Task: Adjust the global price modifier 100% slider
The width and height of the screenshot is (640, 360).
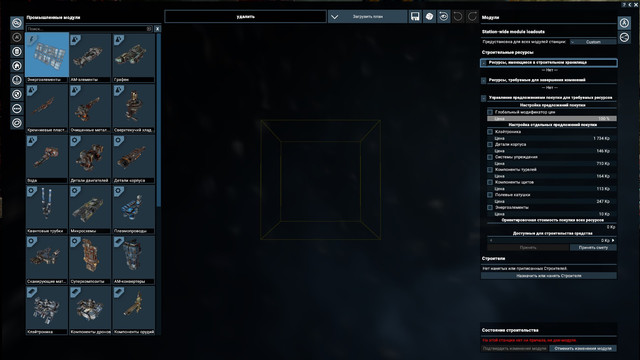Action: click(551, 119)
